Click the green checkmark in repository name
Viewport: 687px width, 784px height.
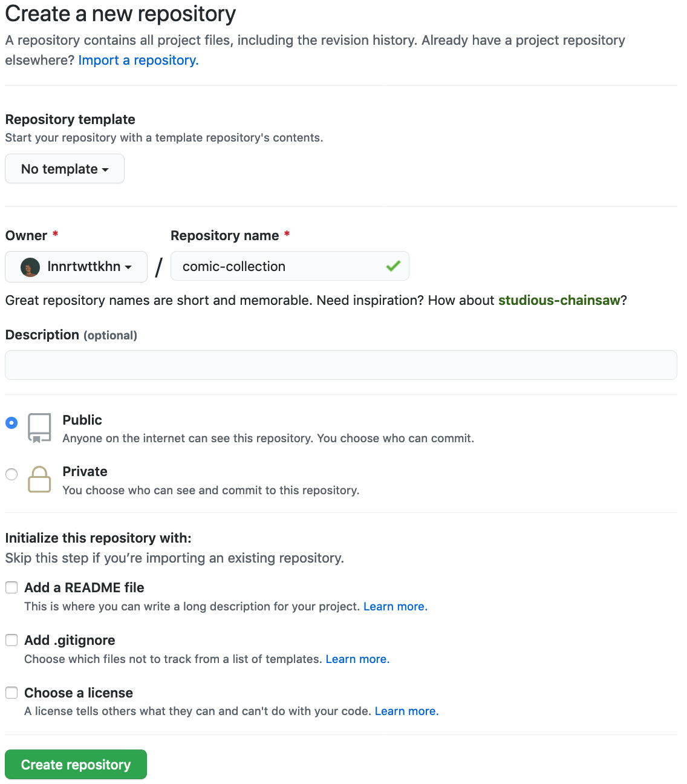pos(394,266)
